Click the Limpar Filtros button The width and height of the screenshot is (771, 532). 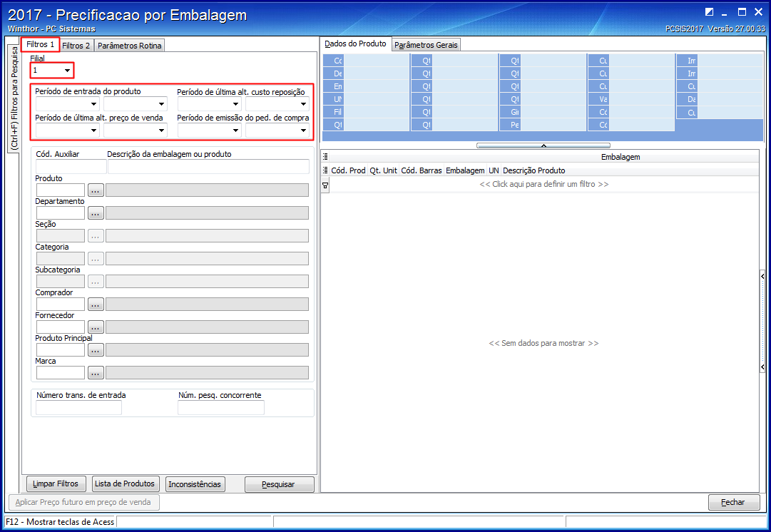[56, 484]
